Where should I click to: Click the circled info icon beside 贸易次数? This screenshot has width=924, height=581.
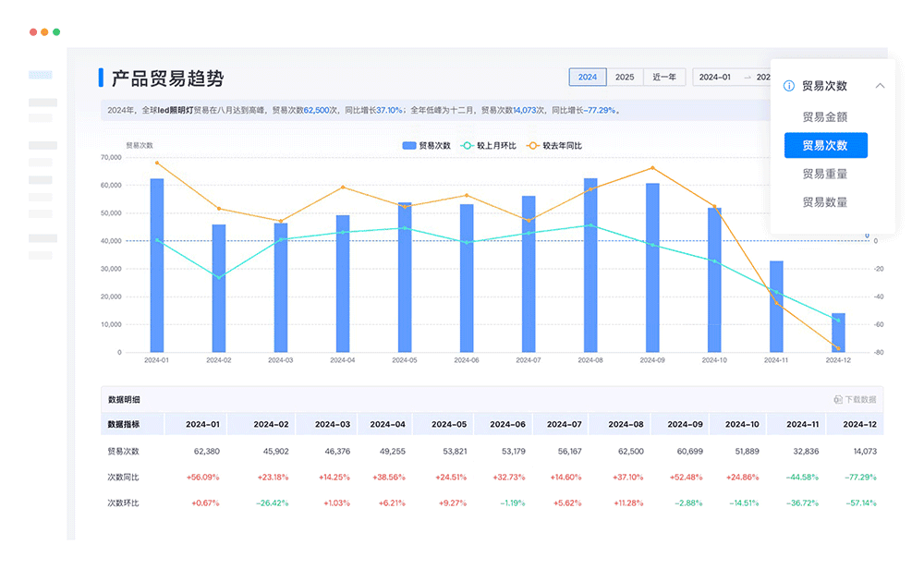pos(789,85)
